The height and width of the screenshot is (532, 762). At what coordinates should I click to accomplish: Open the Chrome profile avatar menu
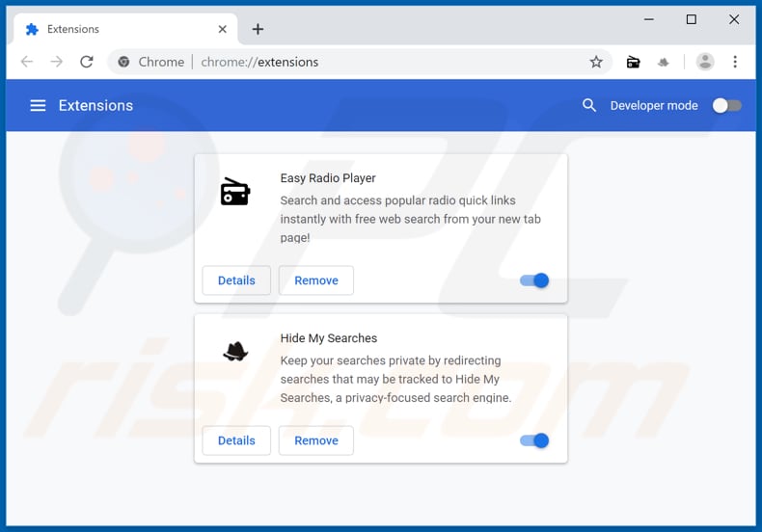705,62
